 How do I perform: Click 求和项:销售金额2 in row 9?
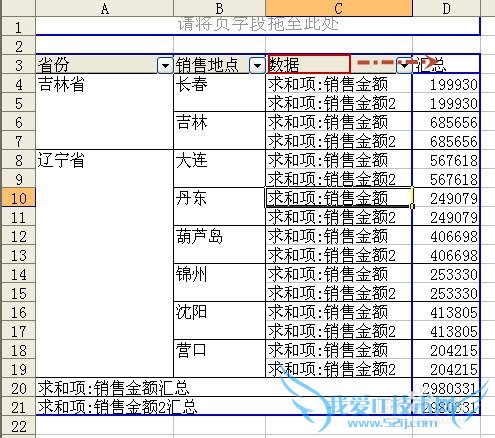point(339,179)
